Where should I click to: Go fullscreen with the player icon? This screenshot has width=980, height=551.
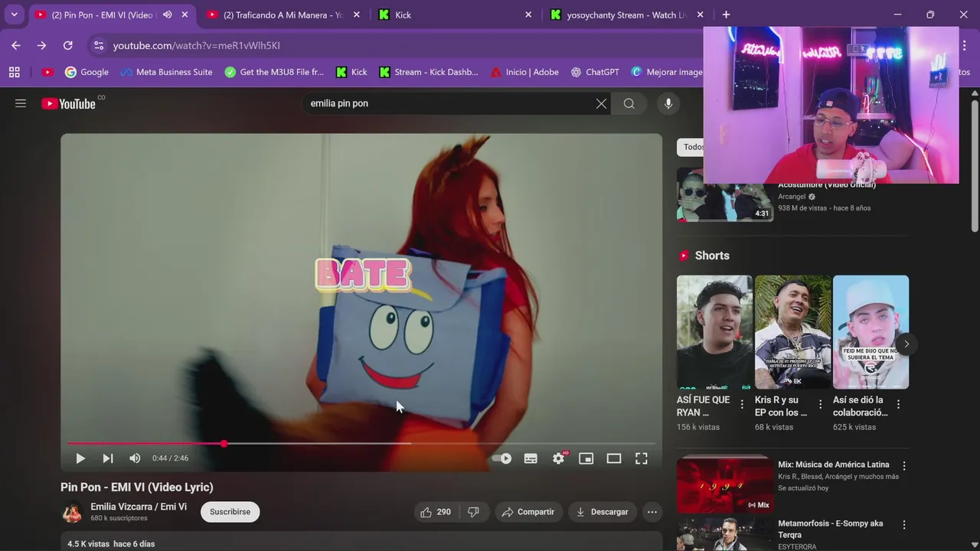642,458
